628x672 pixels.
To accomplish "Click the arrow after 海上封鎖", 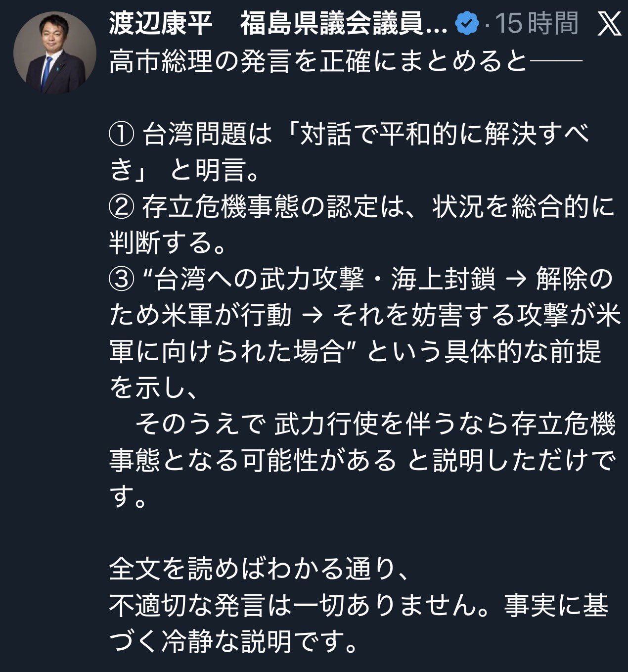I will [515, 280].
